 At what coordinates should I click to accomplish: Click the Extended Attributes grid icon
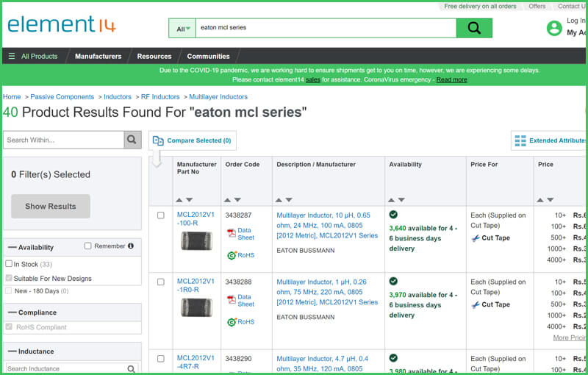coord(520,140)
